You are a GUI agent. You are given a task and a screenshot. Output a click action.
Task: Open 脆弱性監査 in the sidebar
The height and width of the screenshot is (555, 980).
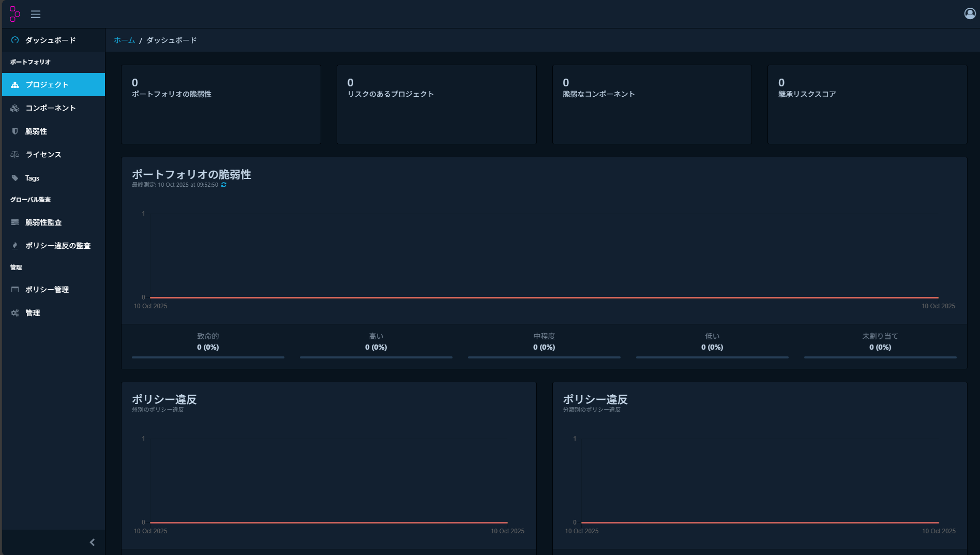pos(43,222)
